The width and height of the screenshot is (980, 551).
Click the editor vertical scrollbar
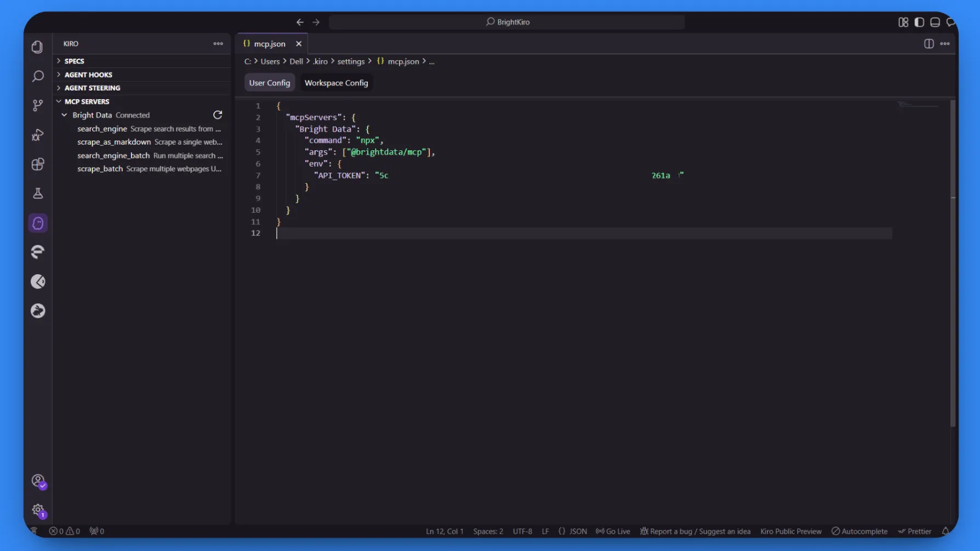click(x=953, y=263)
